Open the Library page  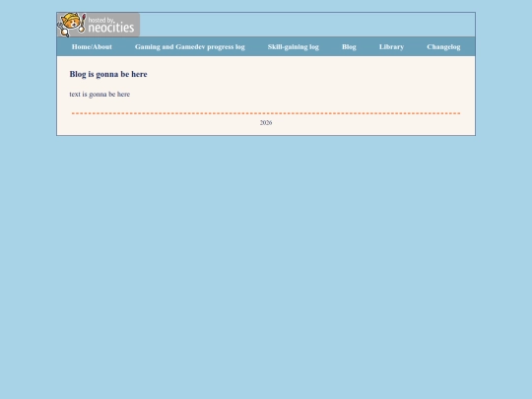(391, 47)
